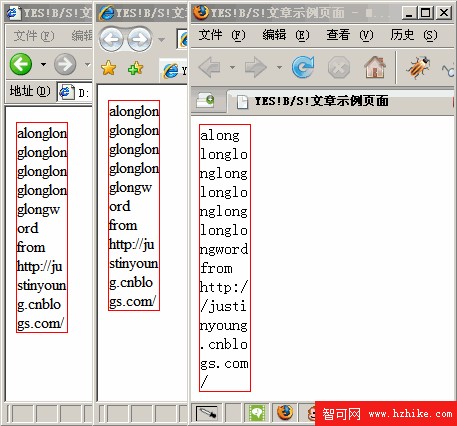Image resolution: width=457 pixels, height=426 pixels.
Task: Expand the IE6 Back history dropdown arrow
Action: [43, 64]
